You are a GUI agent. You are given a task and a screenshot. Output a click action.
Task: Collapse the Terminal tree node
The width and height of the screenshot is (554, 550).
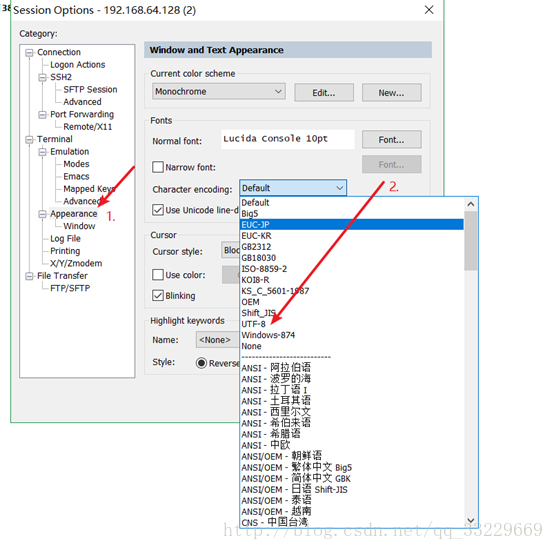(x=29, y=140)
